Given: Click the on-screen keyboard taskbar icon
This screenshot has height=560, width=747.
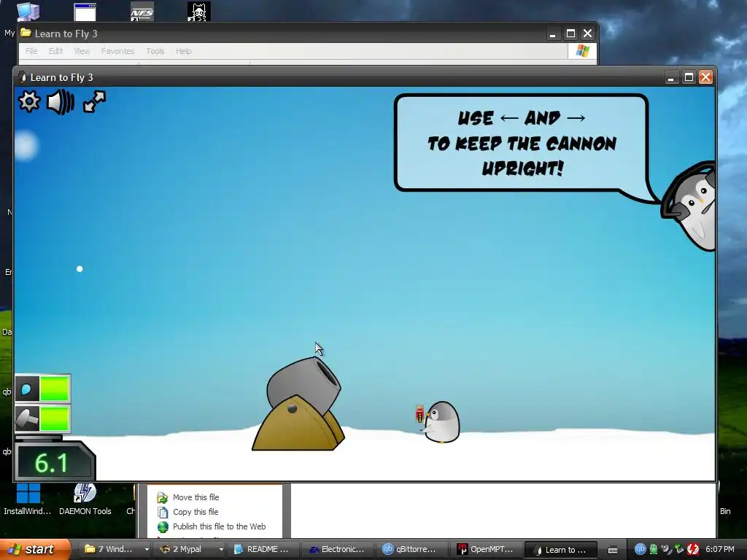Looking at the screenshot, I should [613, 550].
